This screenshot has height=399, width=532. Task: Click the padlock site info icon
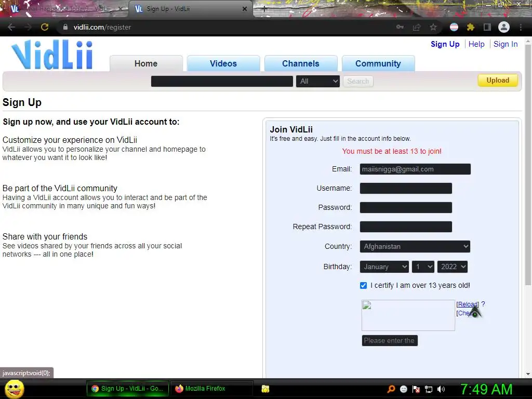coord(65,27)
